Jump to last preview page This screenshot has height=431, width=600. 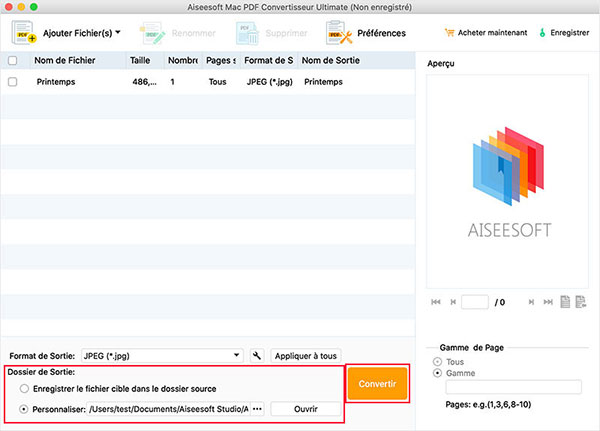point(548,302)
